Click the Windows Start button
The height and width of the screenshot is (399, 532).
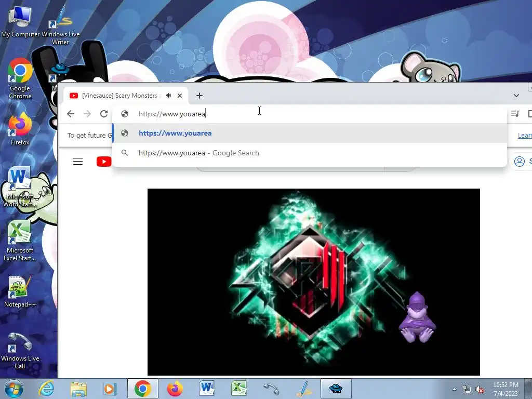coord(14,389)
